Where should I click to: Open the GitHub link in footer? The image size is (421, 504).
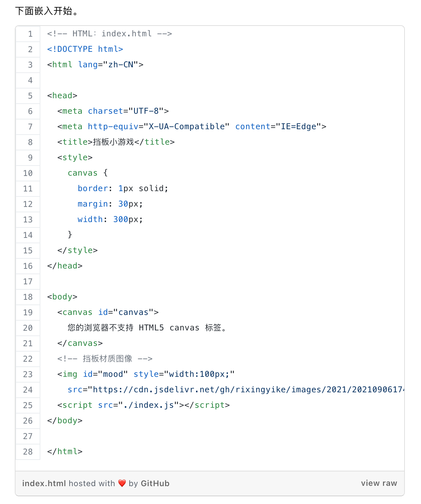click(155, 483)
